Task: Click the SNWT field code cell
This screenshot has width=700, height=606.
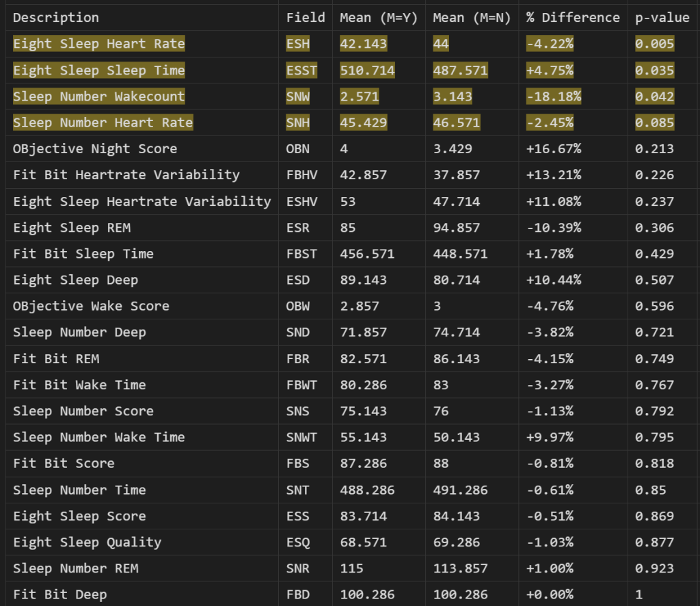Action: (301, 437)
